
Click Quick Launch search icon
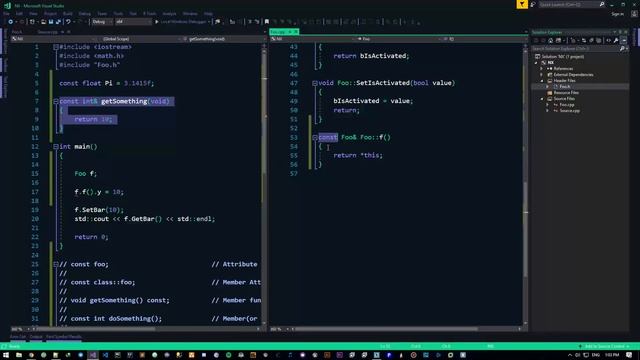602,4
